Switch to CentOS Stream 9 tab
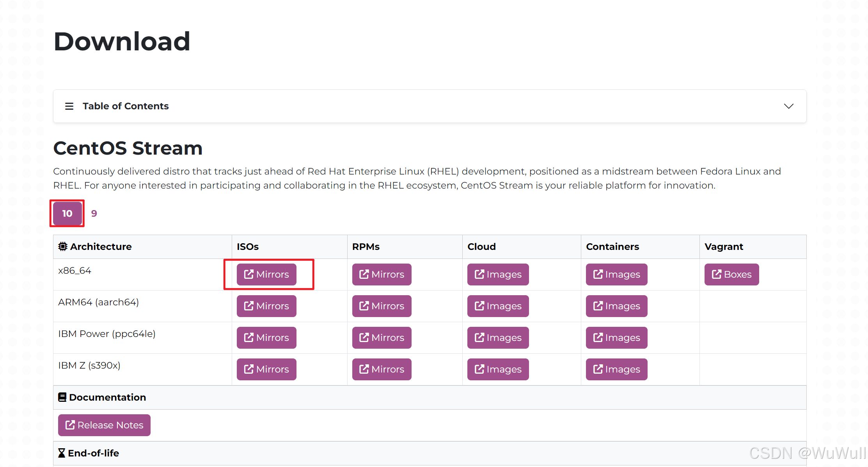The width and height of the screenshot is (868, 467). click(94, 214)
